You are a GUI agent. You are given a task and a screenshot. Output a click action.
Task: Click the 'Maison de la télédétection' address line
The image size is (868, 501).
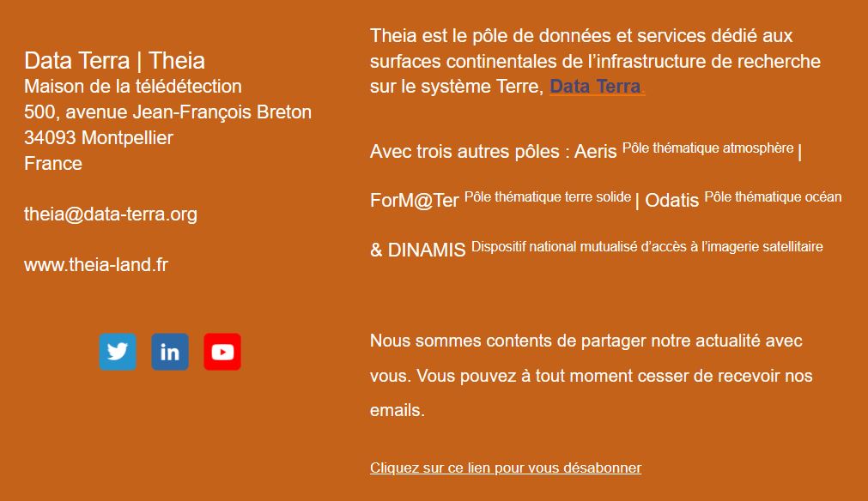pos(133,87)
